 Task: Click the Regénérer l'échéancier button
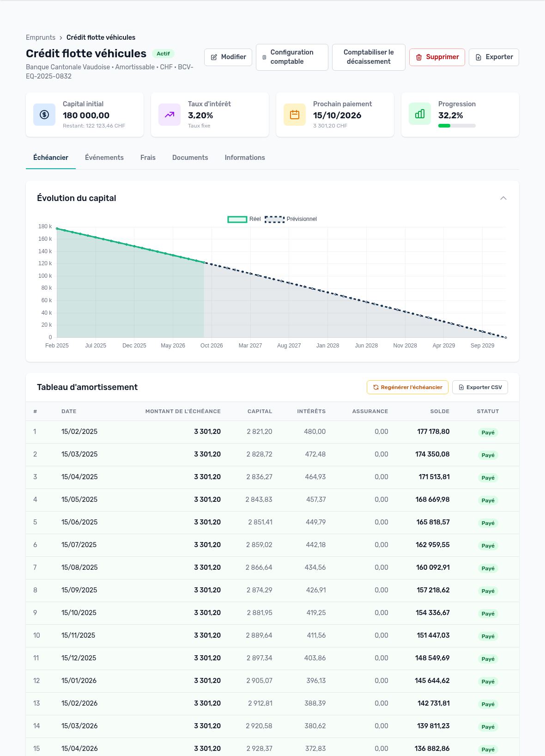407,387
